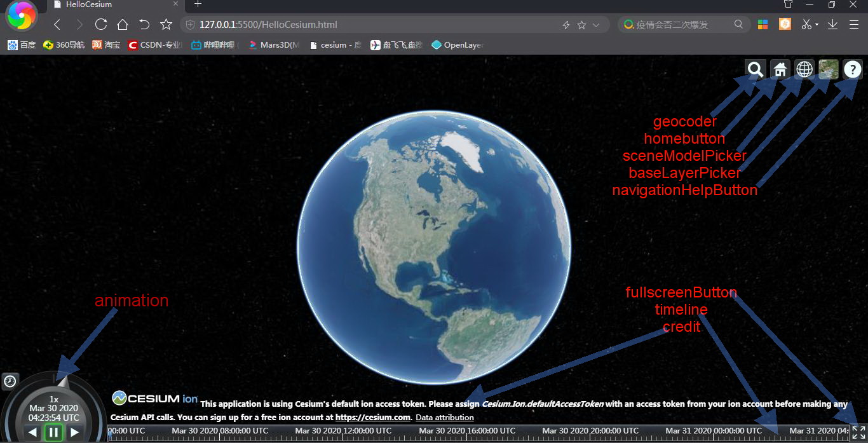Click the real-time clock button near animation dial

tap(10, 381)
